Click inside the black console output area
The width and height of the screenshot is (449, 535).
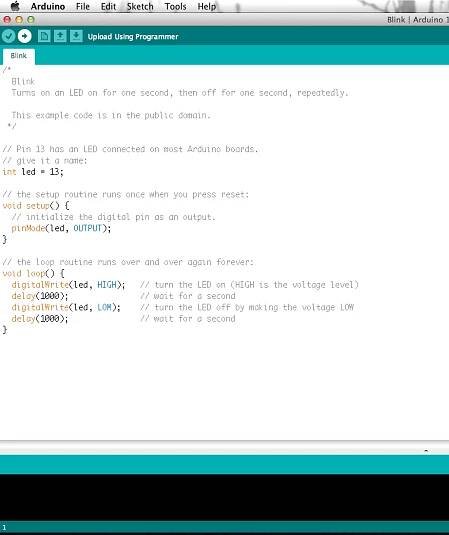pos(224,497)
